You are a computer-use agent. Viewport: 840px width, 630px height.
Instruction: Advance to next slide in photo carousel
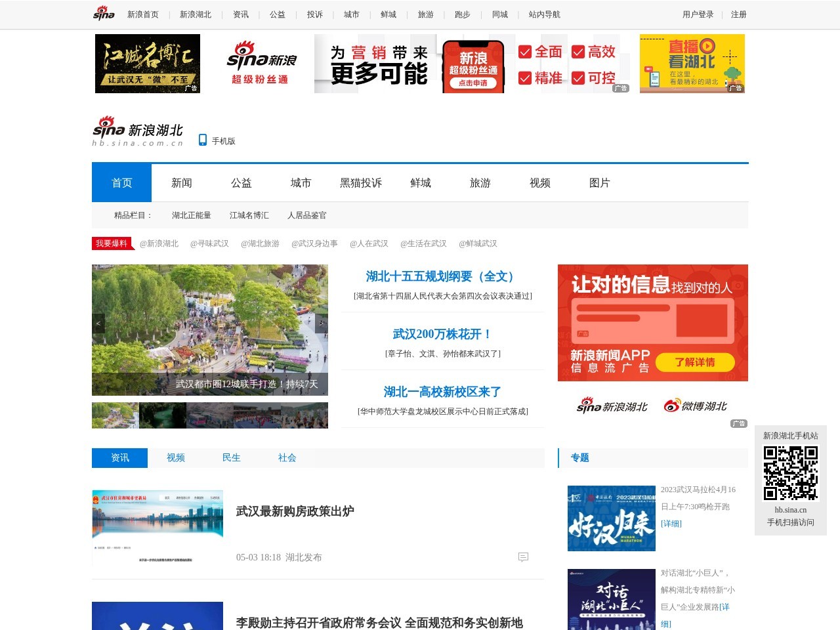click(x=322, y=323)
